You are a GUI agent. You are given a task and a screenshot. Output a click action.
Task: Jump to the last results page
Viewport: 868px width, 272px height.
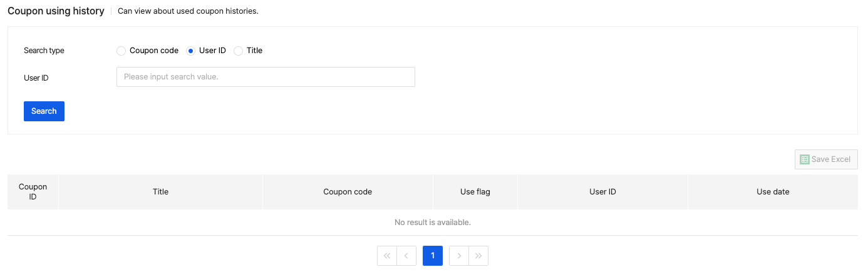[478, 256]
